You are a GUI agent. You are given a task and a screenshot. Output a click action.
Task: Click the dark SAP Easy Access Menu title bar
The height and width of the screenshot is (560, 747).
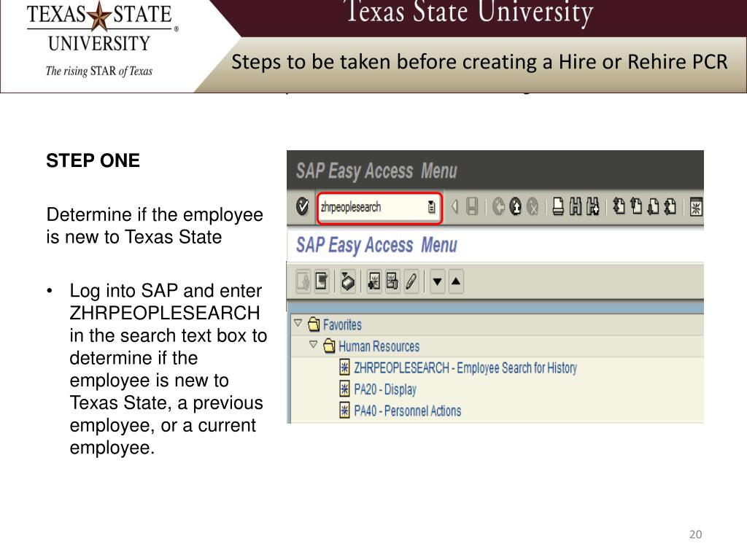(x=495, y=170)
